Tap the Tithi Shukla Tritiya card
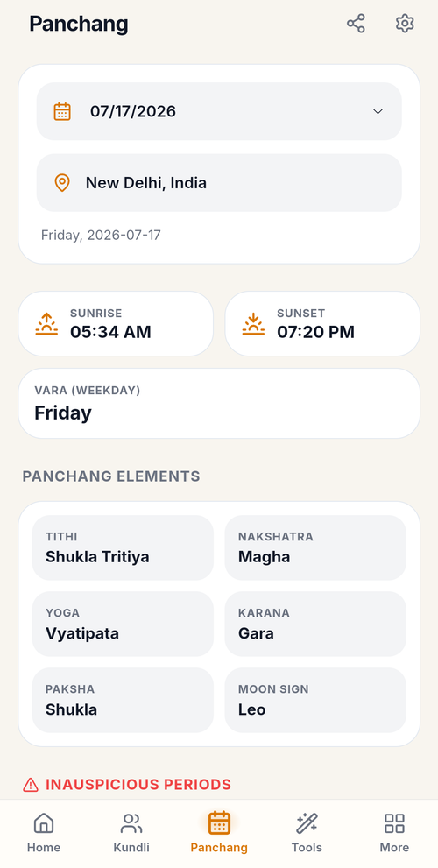The width and height of the screenshot is (438, 868). click(x=123, y=547)
